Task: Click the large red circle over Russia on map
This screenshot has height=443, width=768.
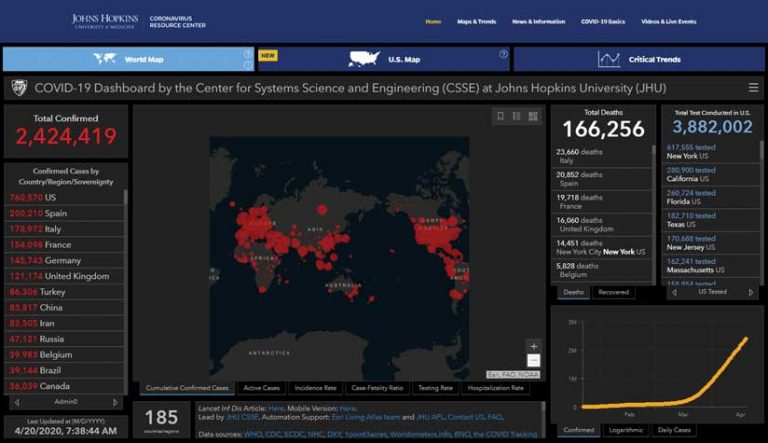Action: [322, 210]
